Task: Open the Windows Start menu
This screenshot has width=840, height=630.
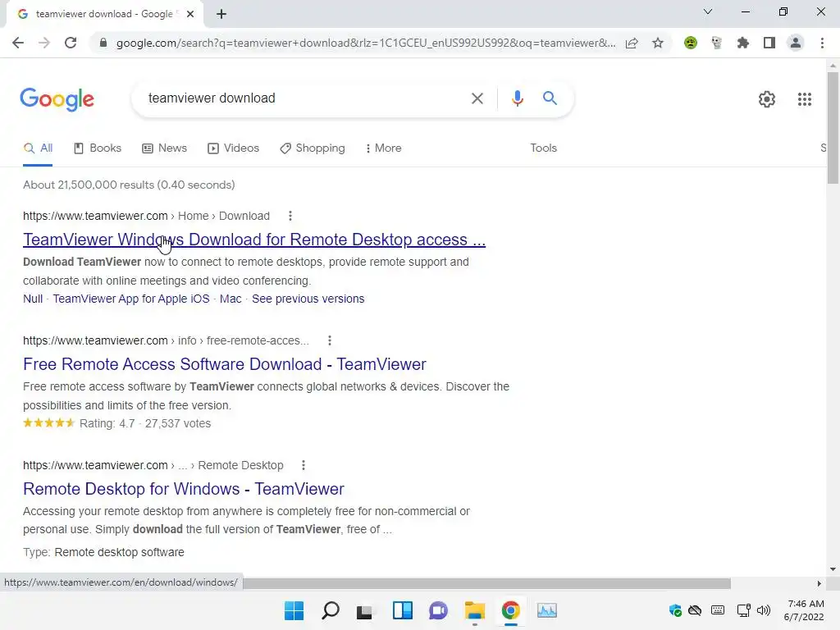Action: (294, 610)
